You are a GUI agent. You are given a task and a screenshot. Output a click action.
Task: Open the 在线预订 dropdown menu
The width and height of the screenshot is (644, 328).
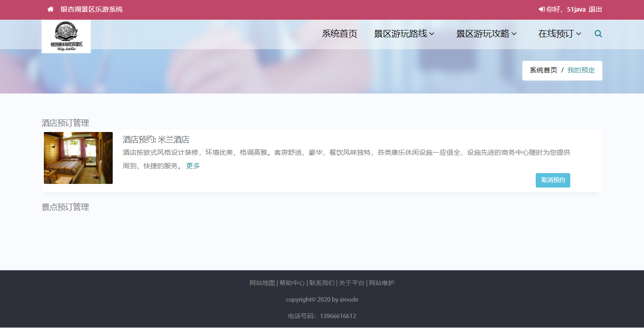pyautogui.click(x=559, y=34)
